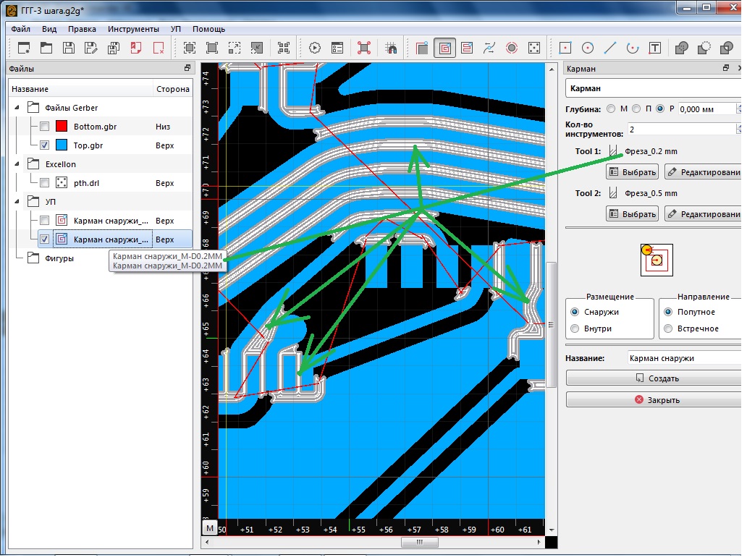This screenshot has width=747, height=560.
Task: Click Выбрать button for Tool 2
Action: pyautogui.click(x=632, y=215)
